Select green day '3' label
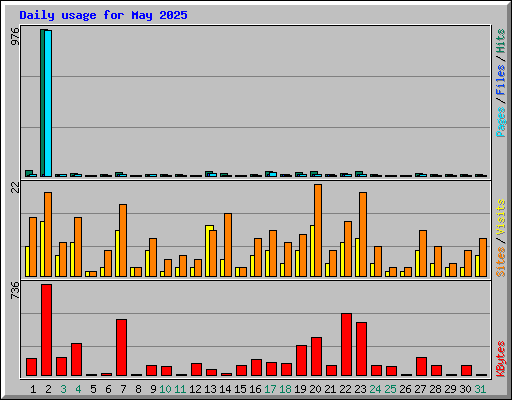This screenshot has width=512, height=400. [63, 389]
